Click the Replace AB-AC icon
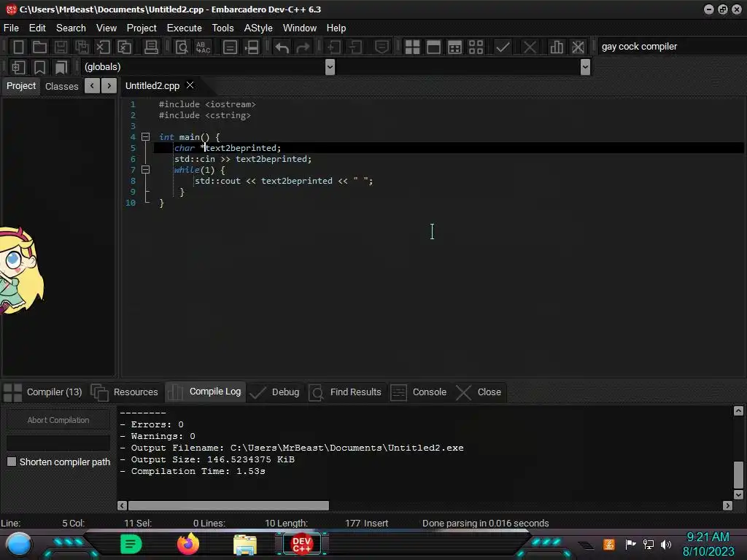 point(204,47)
